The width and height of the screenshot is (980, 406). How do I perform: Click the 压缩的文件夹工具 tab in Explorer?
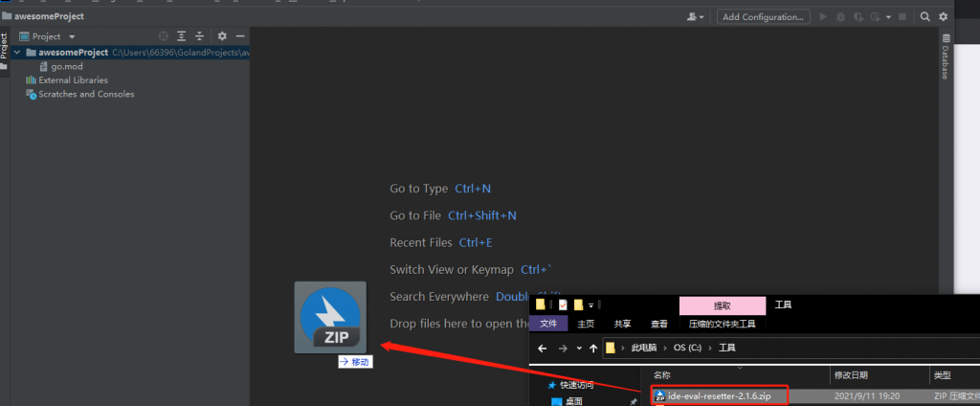coord(723,324)
